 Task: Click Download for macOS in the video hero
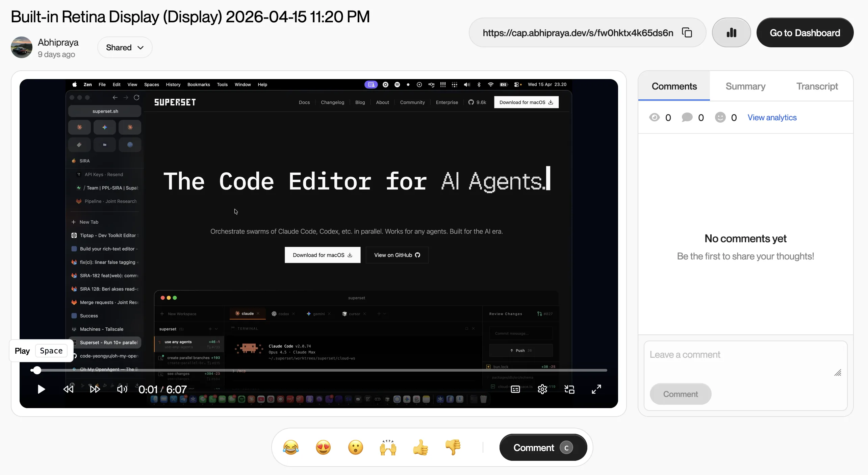(x=323, y=255)
